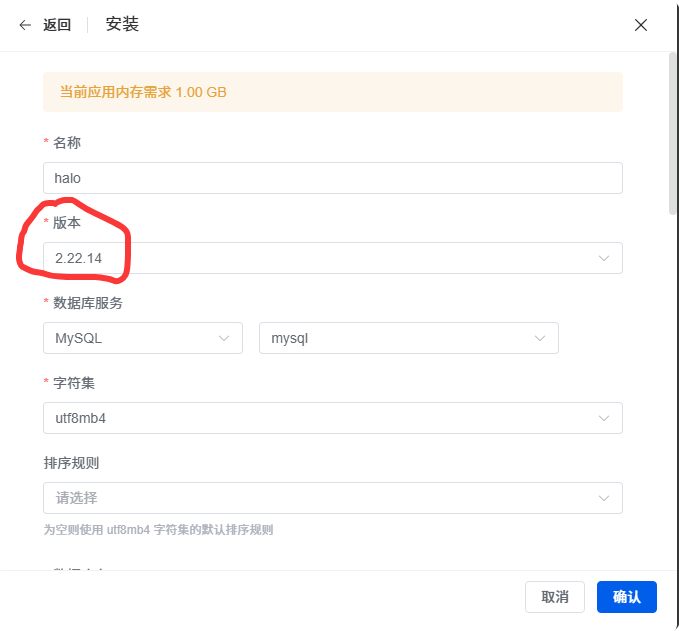Focus the 名称 input containing halo

pos(332,178)
